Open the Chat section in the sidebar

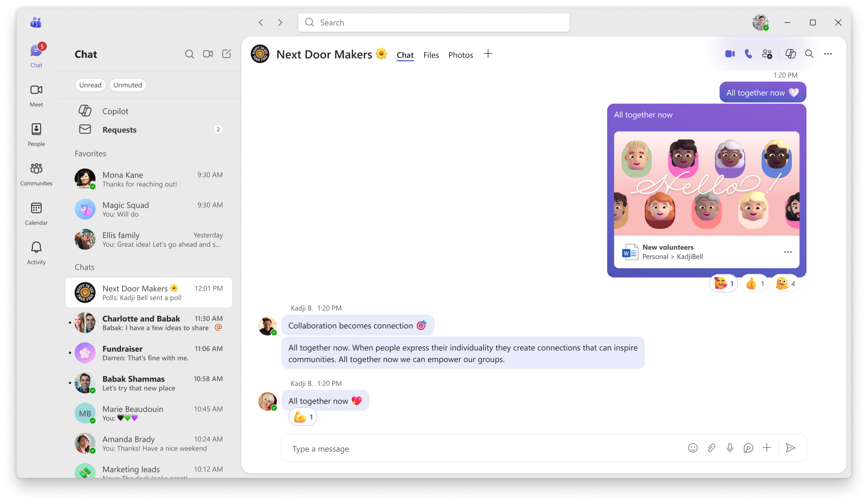[x=36, y=56]
